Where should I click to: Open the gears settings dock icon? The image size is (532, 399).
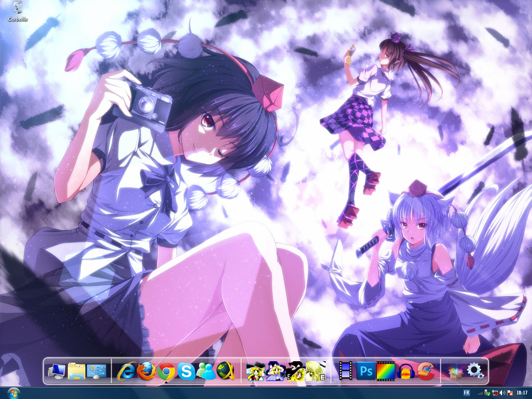tap(475, 371)
